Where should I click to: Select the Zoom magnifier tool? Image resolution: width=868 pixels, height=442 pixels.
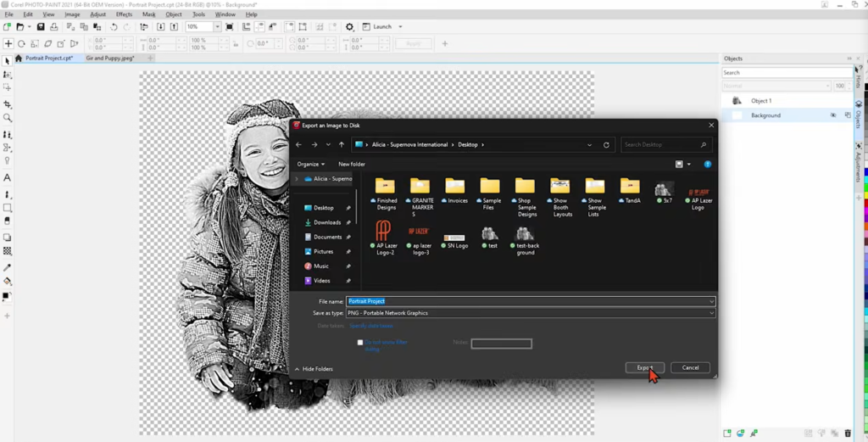pyautogui.click(x=7, y=118)
